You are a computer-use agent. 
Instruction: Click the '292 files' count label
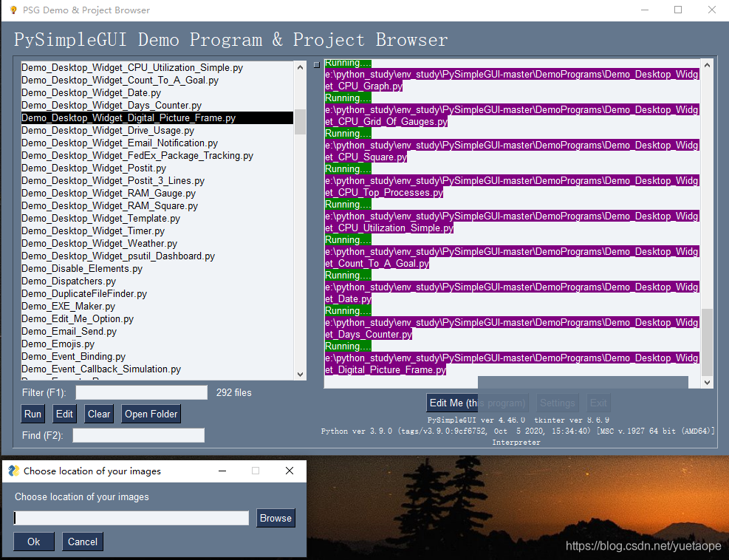coord(234,392)
